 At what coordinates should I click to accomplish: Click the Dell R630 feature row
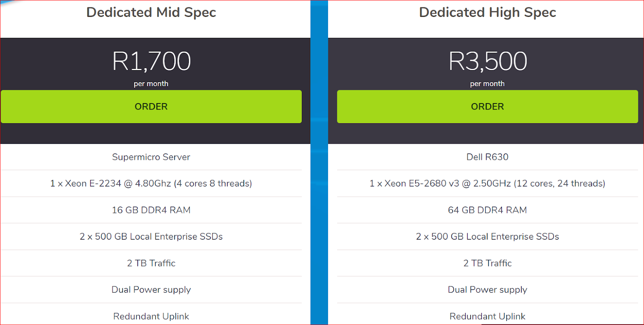coord(487,157)
